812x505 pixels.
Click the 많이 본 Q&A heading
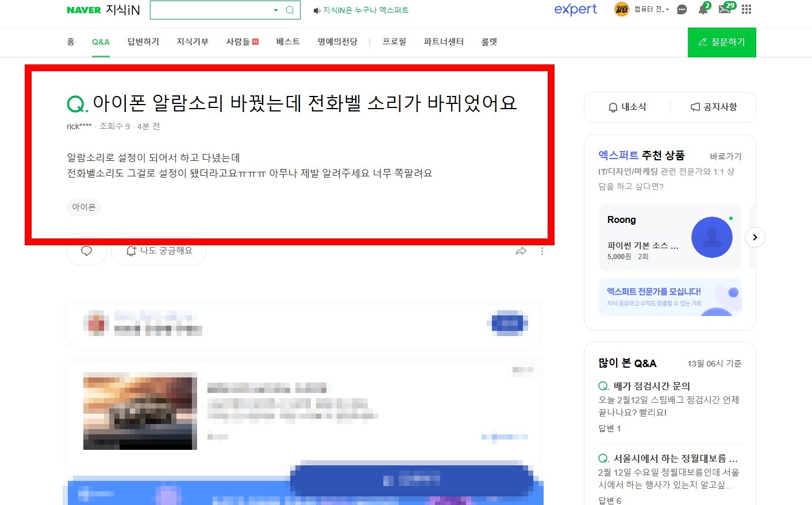tap(628, 363)
